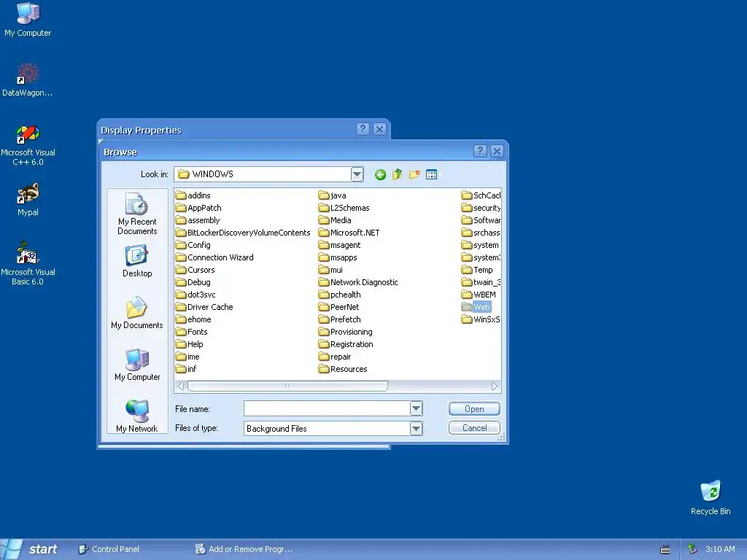Click the keyboard icon in system tray
Viewport: 747px width, 560px height.
point(665,550)
